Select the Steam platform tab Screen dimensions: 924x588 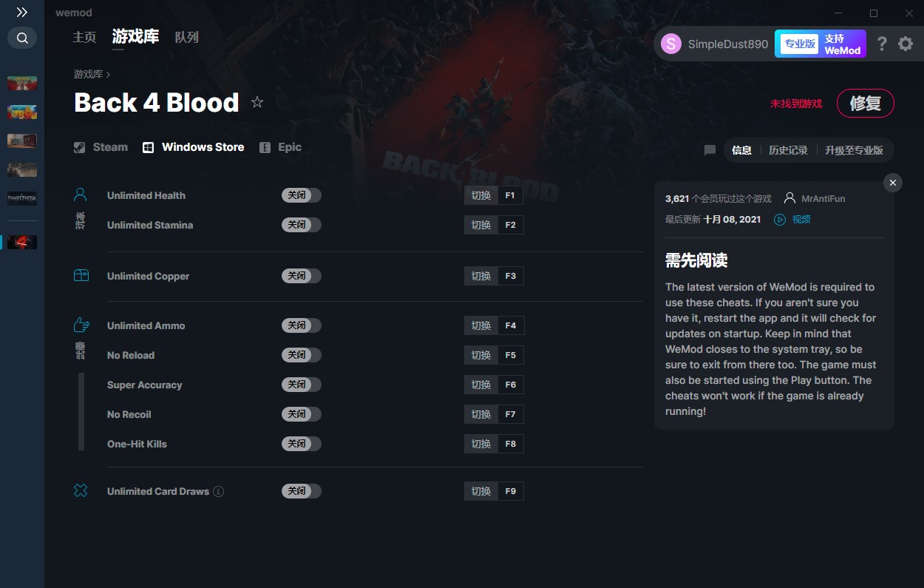pos(101,147)
